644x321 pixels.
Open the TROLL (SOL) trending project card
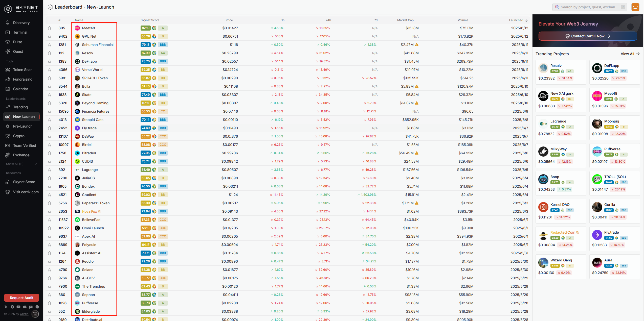click(615, 183)
